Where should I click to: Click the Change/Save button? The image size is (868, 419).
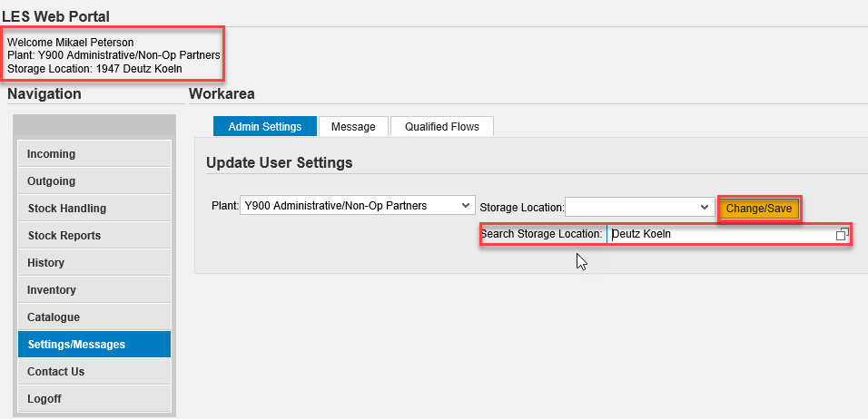click(758, 209)
